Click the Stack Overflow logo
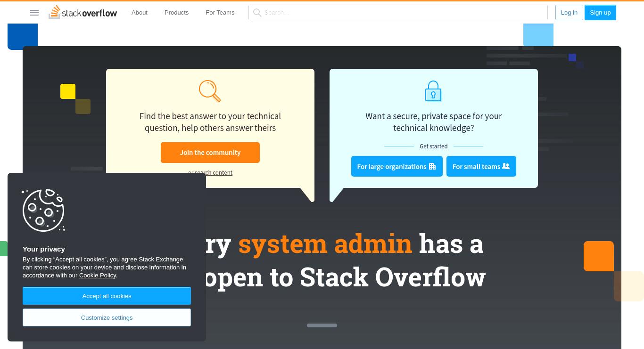Viewport: 644px width, 349px height. 83,12
